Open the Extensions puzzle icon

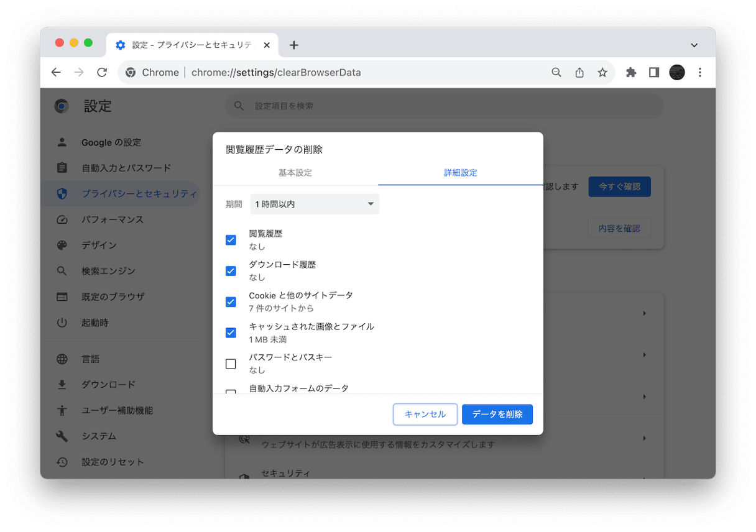click(x=631, y=73)
